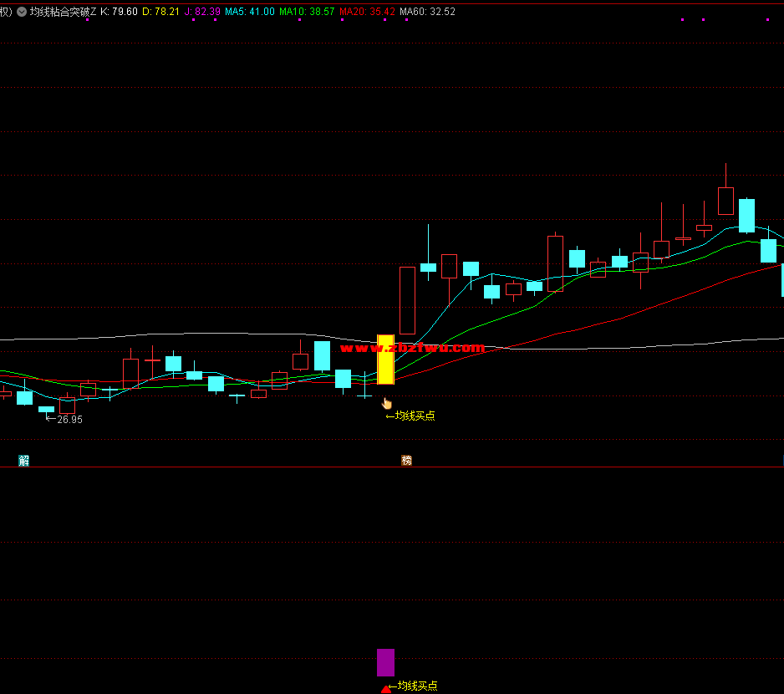
Task: Click the red divider line between the chart panels
Action: pyautogui.click(x=392, y=467)
